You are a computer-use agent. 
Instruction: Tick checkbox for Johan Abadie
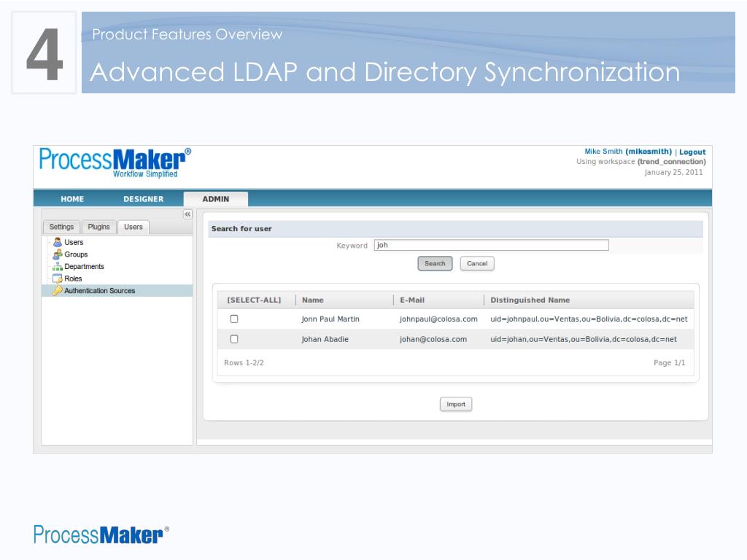point(234,339)
